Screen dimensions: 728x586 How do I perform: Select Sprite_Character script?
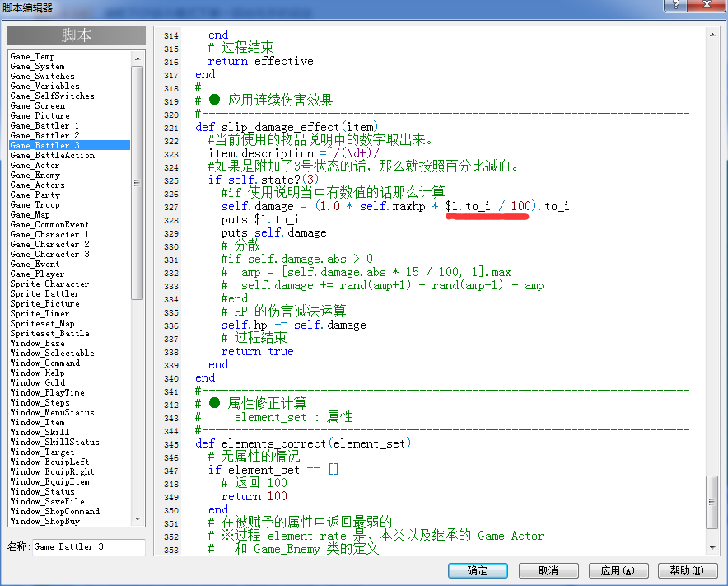(x=49, y=284)
